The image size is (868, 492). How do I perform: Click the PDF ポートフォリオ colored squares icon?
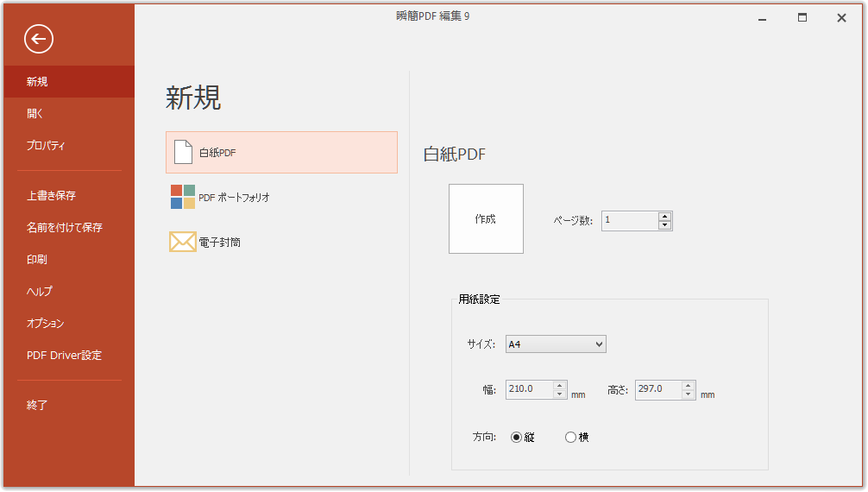[x=183, y=197]
